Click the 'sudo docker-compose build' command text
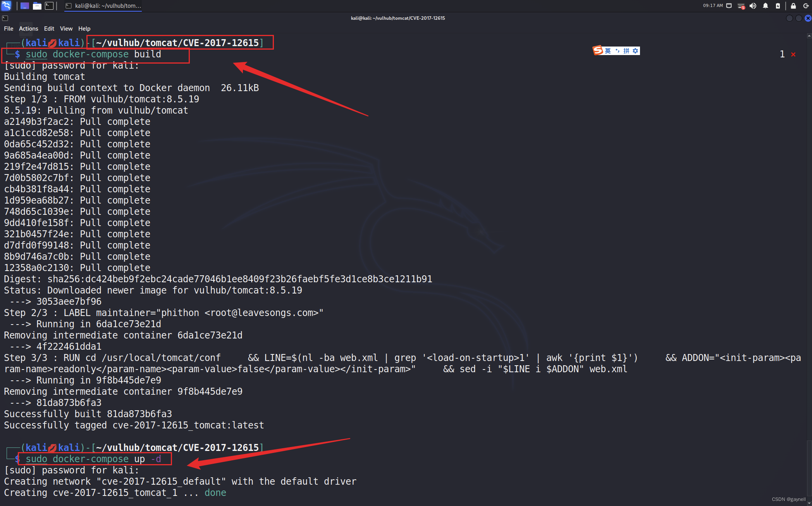812x506 pixels. (93, 54)
